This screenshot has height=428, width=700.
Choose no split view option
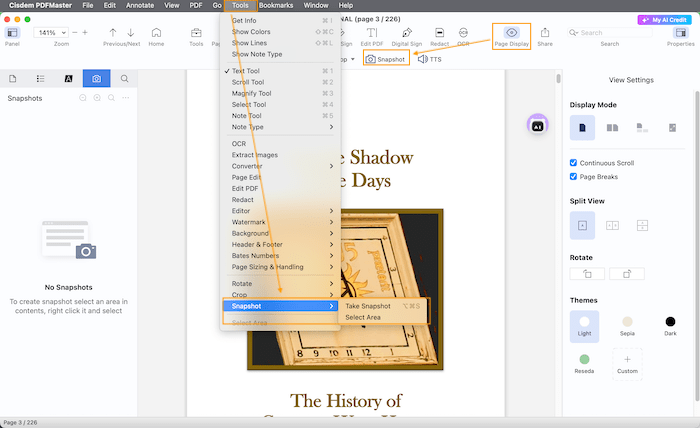582,225
